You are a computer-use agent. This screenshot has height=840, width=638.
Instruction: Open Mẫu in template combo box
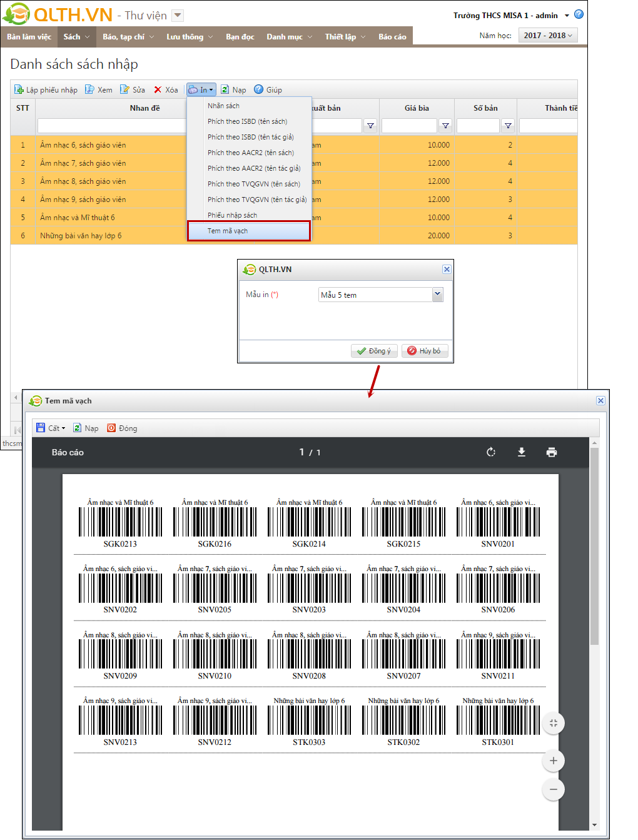381,295
